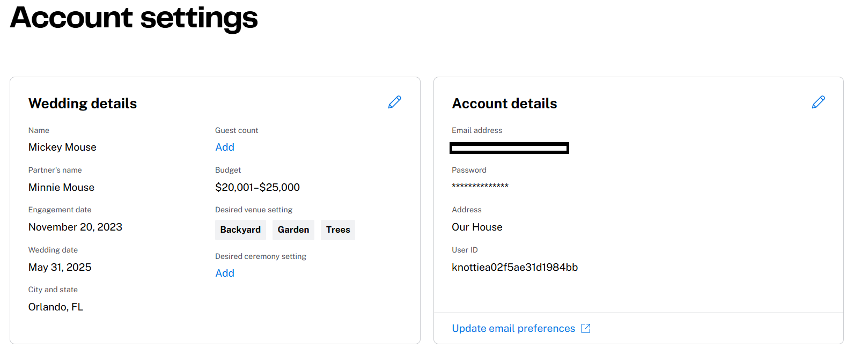Click the budget value $20,001–$25,000
Image resolution: width=868 pixels, height=363 pixels.
[x=258, y=187]
